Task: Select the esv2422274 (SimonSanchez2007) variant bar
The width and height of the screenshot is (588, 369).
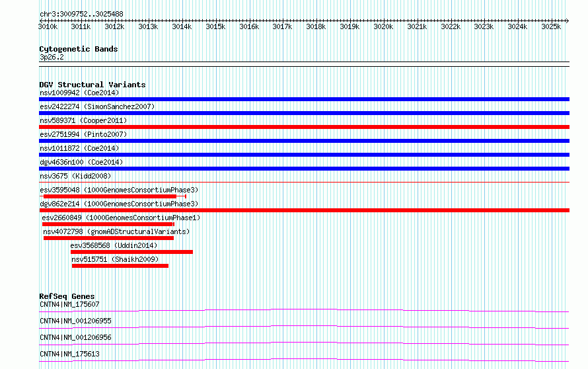Action: pos(304,113)
